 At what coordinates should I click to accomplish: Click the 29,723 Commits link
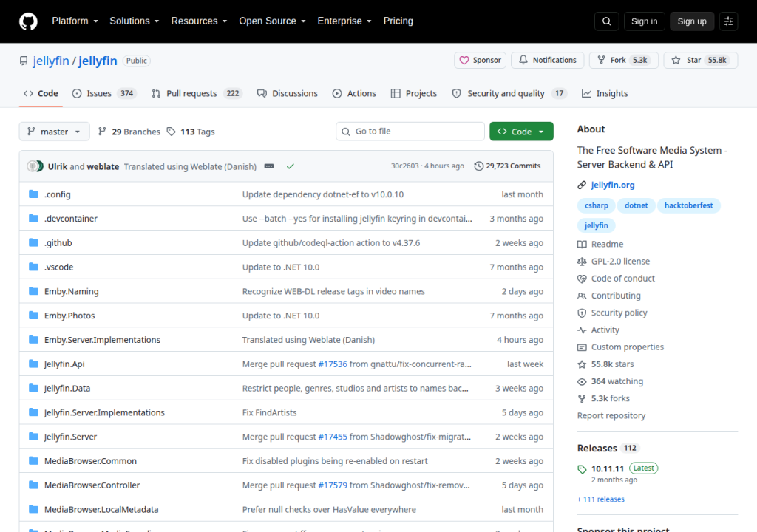(x=507, y=166)
